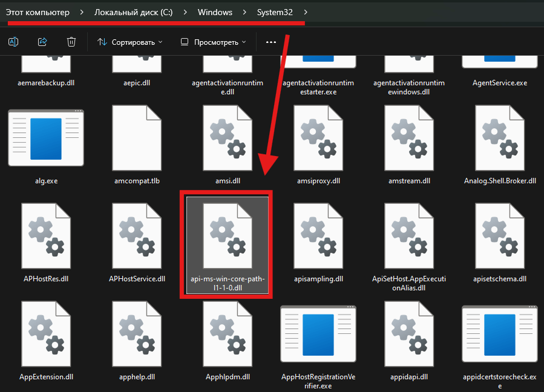Expand chevron after Этот компьютер
Image resolution: width=544 pixels, height=392 pixels.
point(82,12)
